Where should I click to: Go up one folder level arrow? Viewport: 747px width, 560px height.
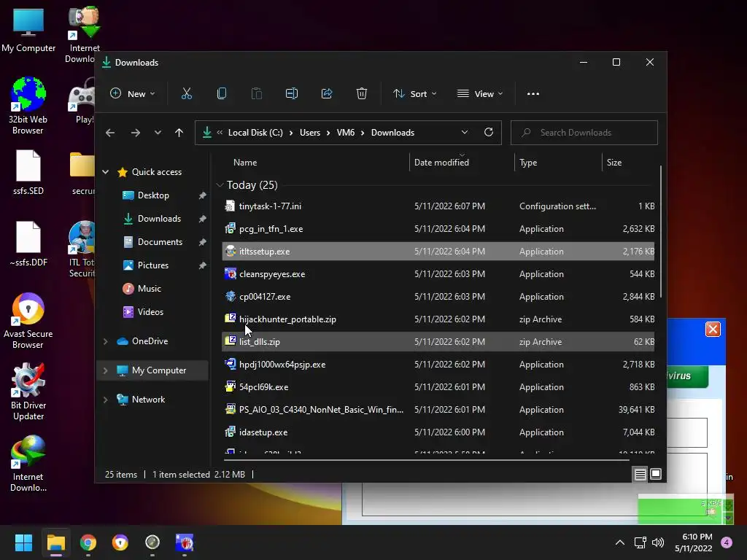(x=179, y=133)
